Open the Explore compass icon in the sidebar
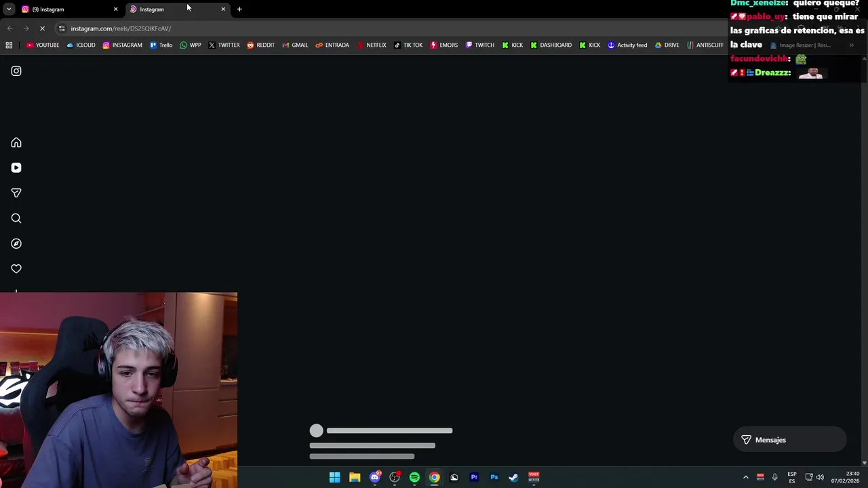This screenshot has width=868, height=488. click(16, 244)
